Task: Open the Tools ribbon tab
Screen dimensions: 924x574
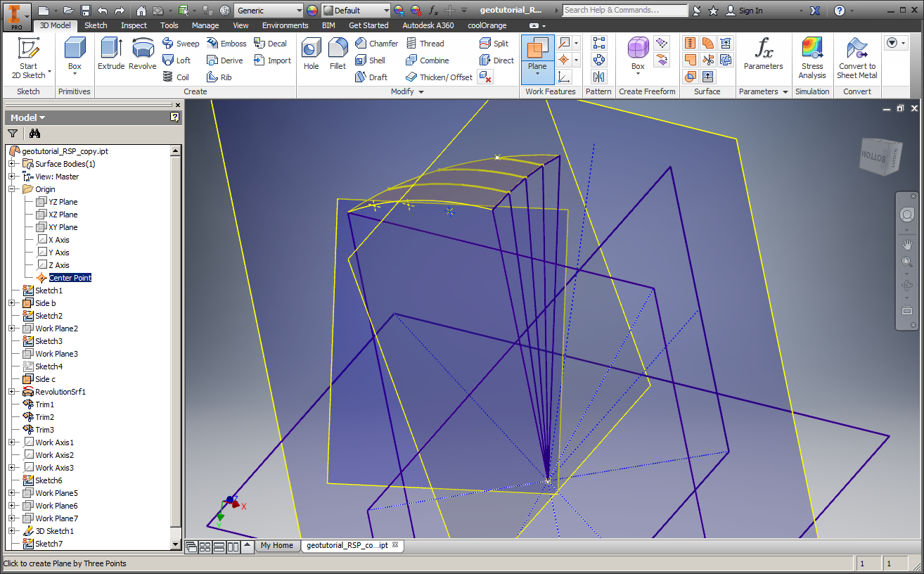Action: 169,25
